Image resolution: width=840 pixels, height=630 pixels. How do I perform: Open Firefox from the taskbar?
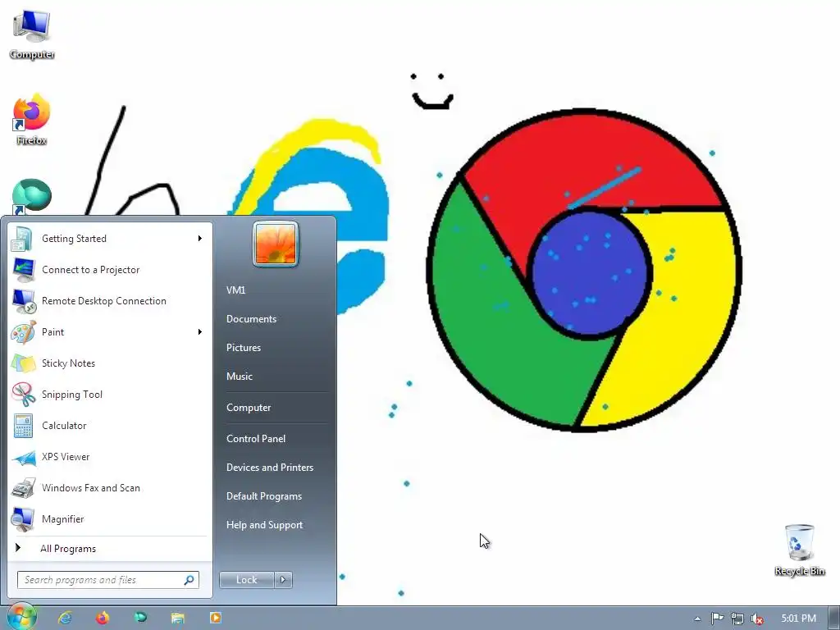pos(103,618)
